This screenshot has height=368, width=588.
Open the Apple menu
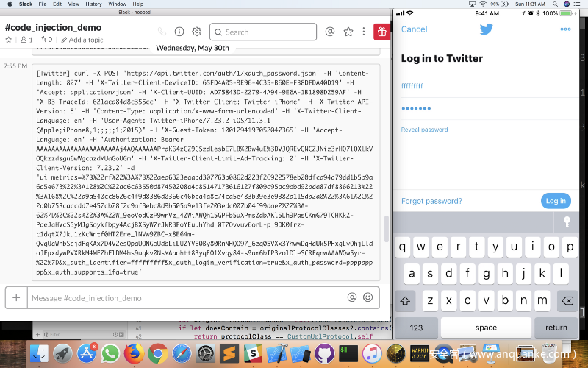10,4
